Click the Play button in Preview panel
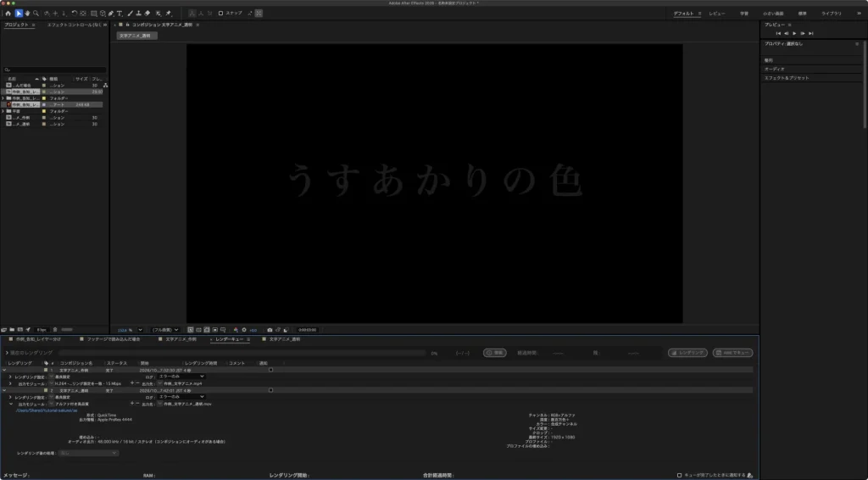 794,33
